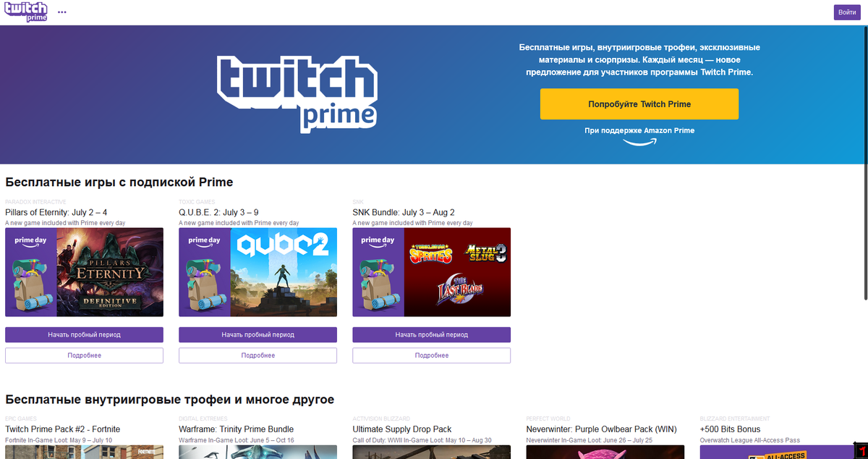Click При поддержке Amazon Prime text
The width and height of the screenshot is (868, 459).
[x=639, y=131]
